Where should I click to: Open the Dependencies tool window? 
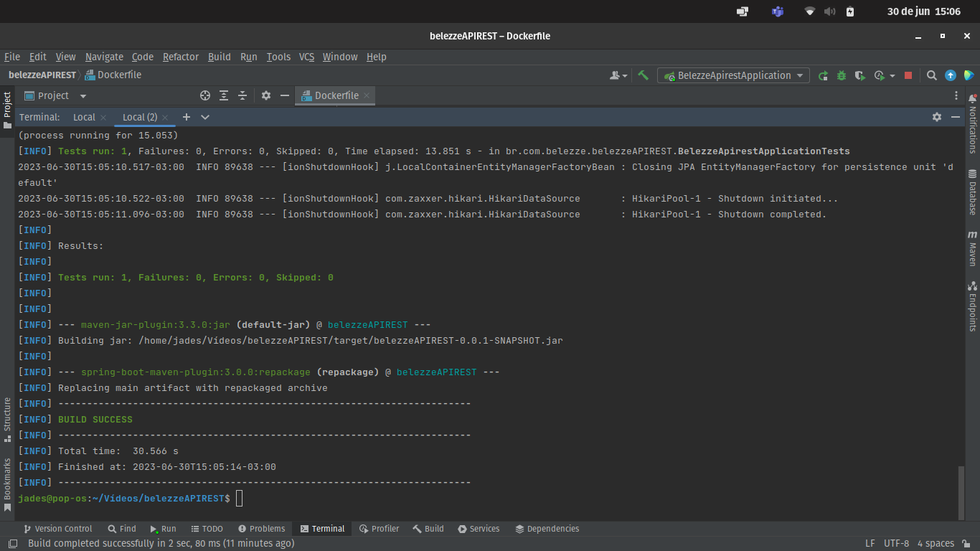tap(547, 529)
